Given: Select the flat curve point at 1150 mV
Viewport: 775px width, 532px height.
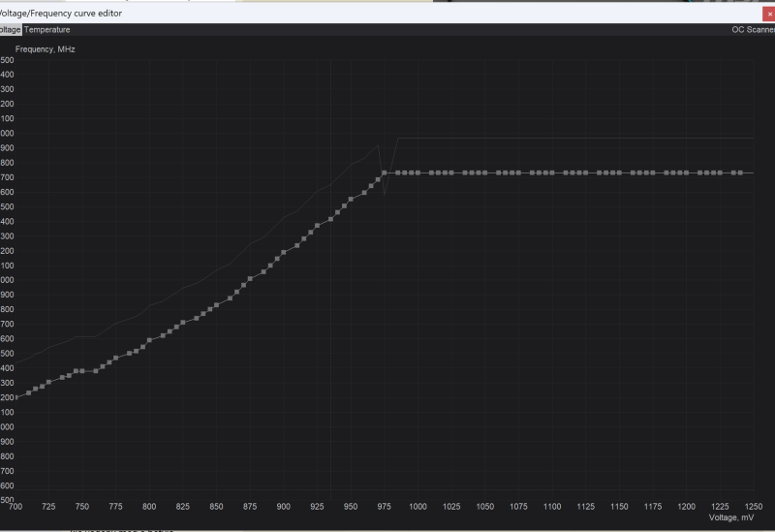Looking at the screenshot, I should coord(619,173).
